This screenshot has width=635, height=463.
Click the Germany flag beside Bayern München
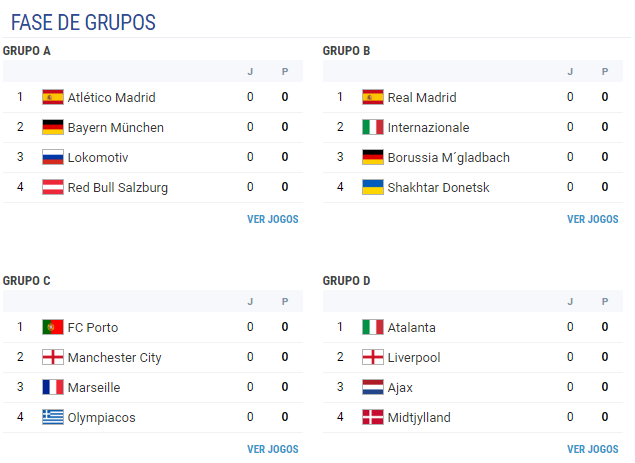[x=53, y=127]
